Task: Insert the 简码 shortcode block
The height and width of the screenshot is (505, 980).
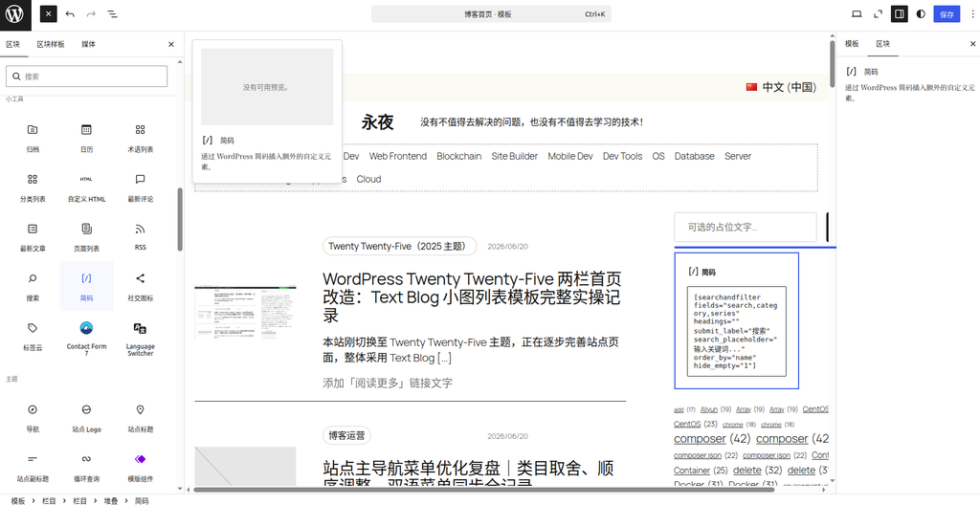Action: (x=86, y=286)
